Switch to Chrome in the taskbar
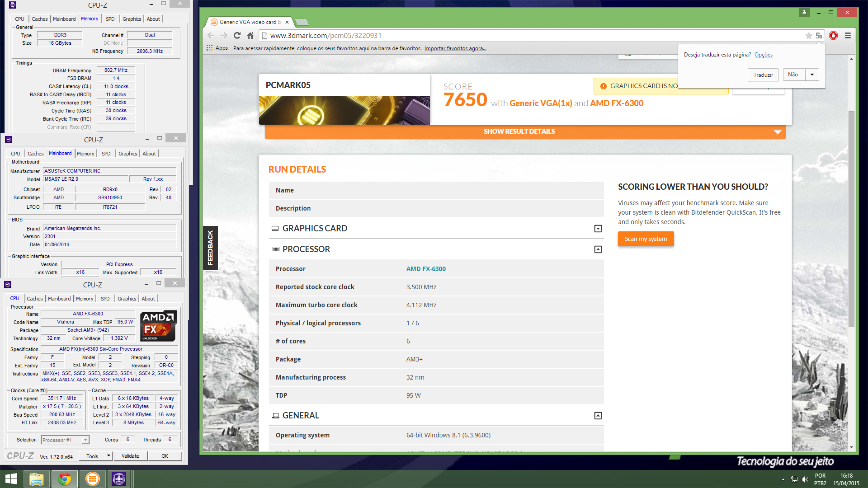The image size is (868, 488). [65, 479]
